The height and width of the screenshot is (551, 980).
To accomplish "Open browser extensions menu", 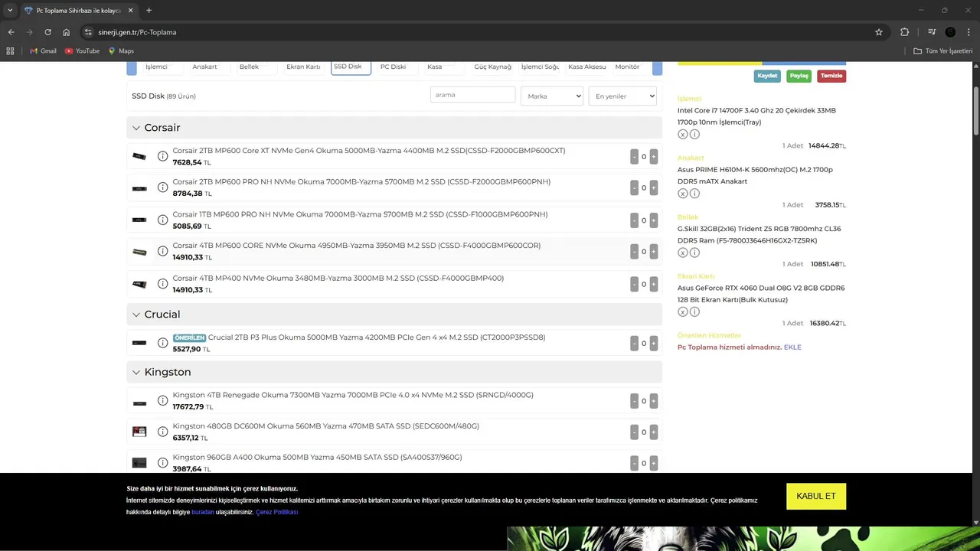I will pyautogui.click(x=904, y=32).
